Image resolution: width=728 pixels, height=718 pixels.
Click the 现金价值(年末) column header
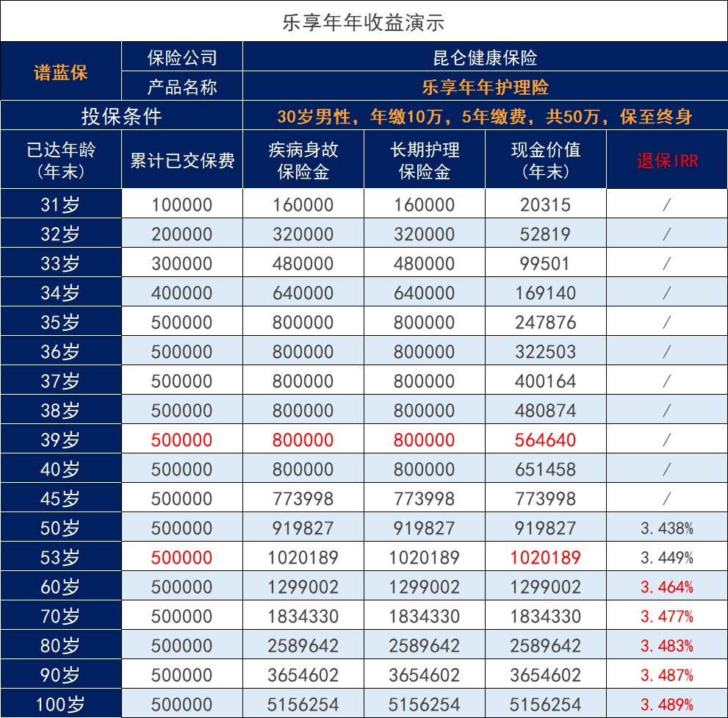(545, 160)
